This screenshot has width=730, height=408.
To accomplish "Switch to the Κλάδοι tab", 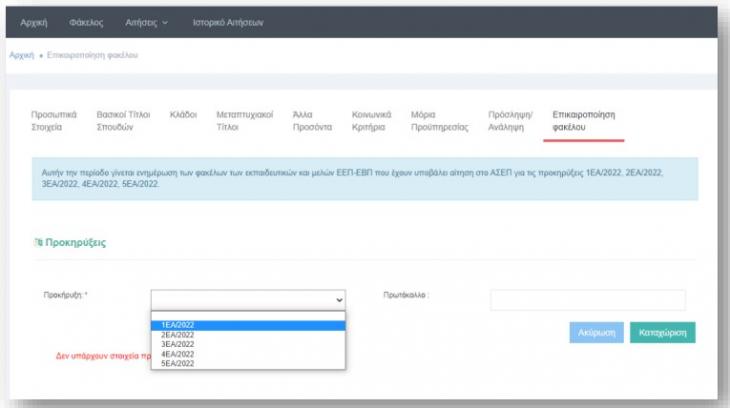I will coord(183,115).
